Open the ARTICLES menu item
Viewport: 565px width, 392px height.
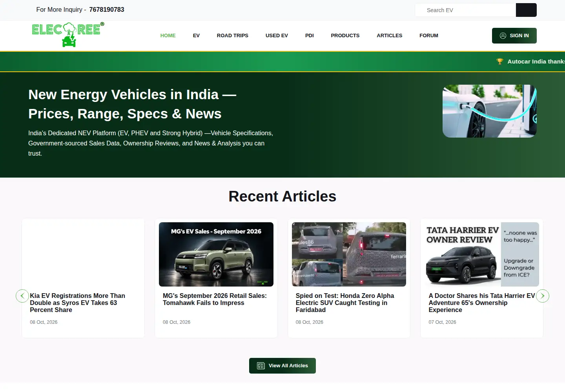390,36
